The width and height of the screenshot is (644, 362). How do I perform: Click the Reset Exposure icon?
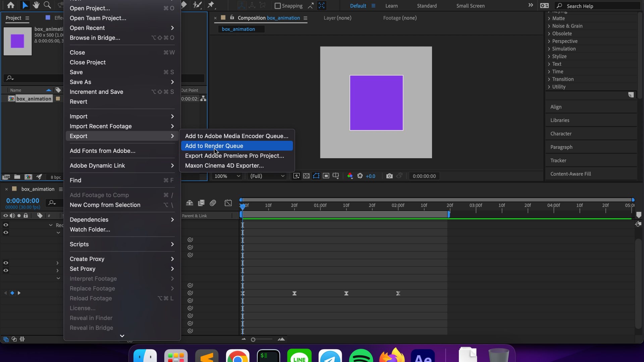[360, 176]
